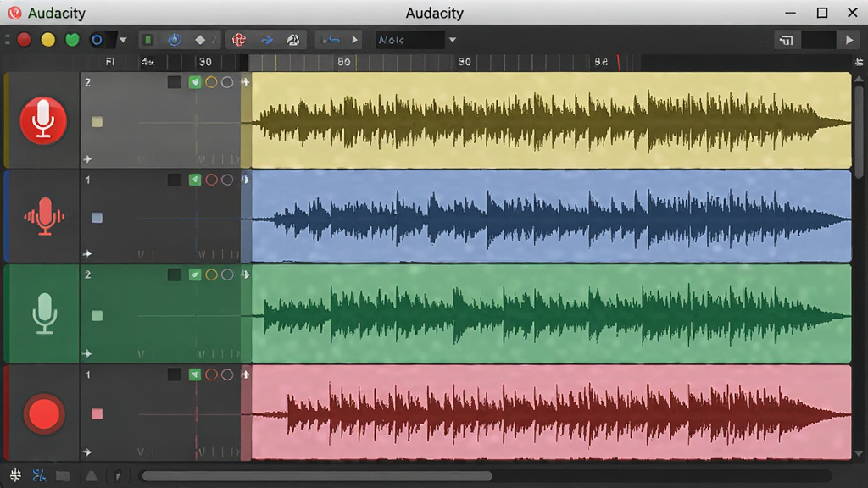868x488 pixels.
Task: Click the bottom-left arrow icon on red track
Action: [87, 452]
